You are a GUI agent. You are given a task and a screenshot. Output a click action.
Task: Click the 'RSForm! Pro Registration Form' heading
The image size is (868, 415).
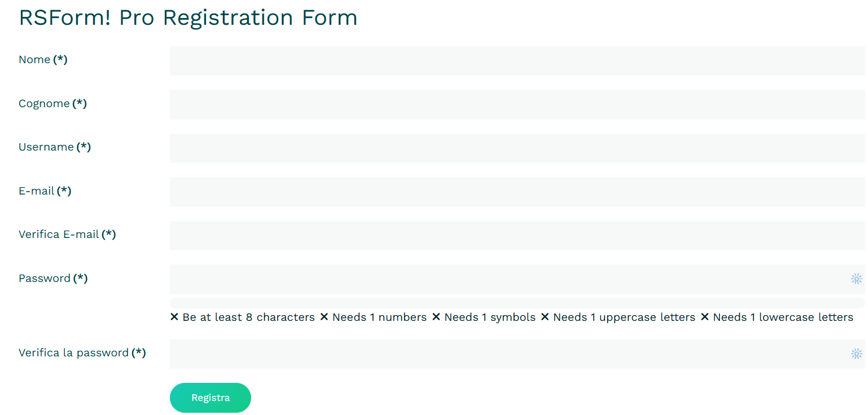tap(188, 17)
